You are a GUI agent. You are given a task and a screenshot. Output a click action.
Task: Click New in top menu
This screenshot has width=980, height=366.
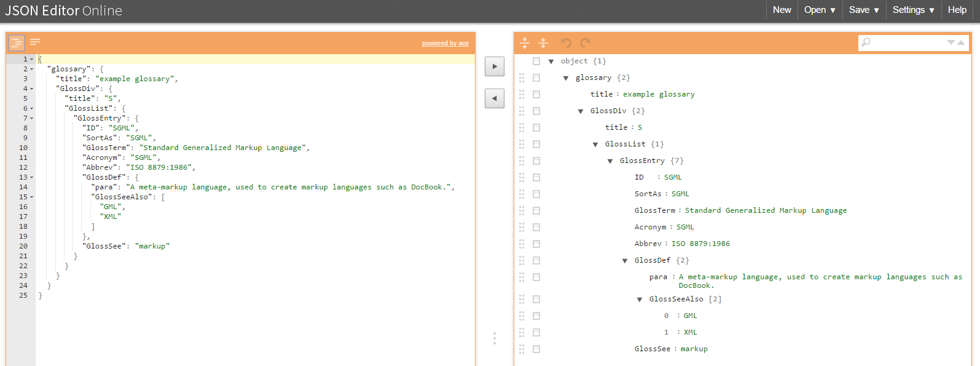point(782,10)
